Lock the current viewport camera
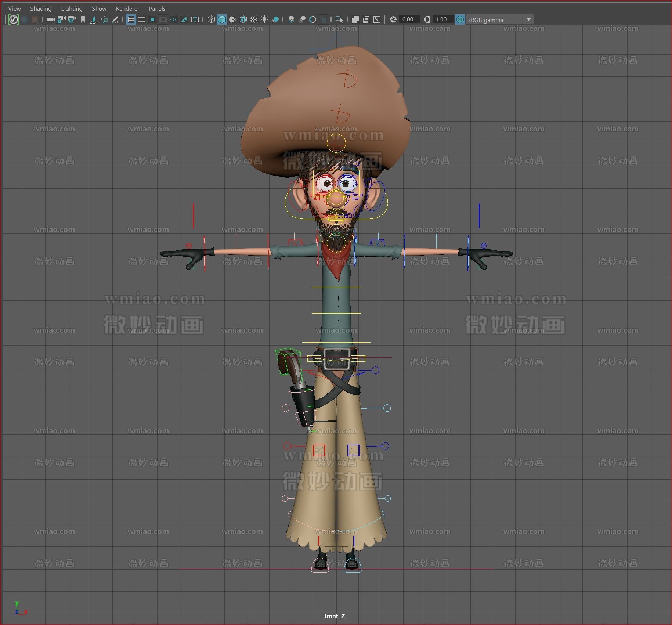This screenshot has height=625, width=672. 60,19
